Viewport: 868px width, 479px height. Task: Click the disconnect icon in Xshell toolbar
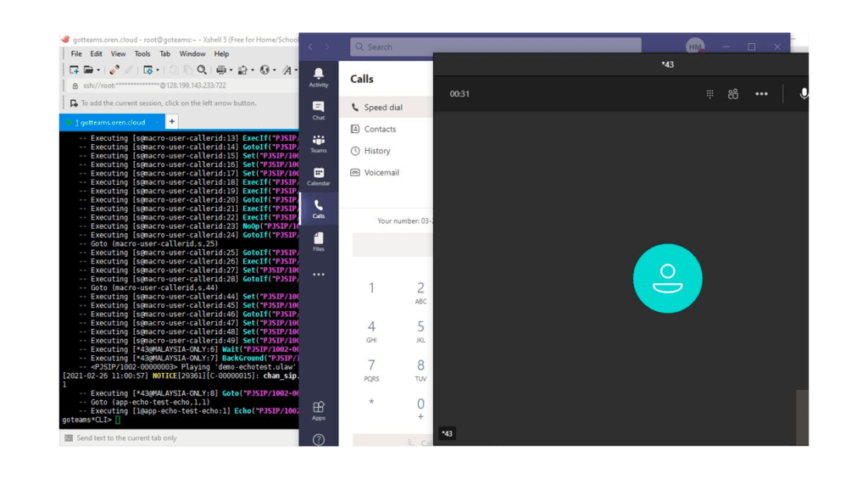tap(129, 70)
